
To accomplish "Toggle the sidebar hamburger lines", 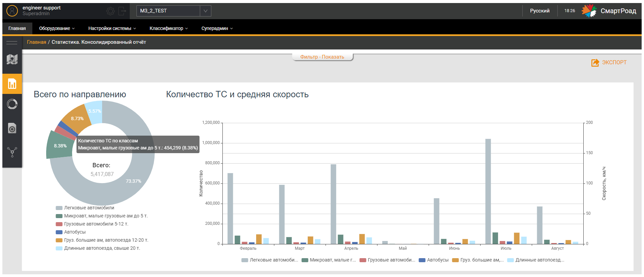I will tap(12, 42).
